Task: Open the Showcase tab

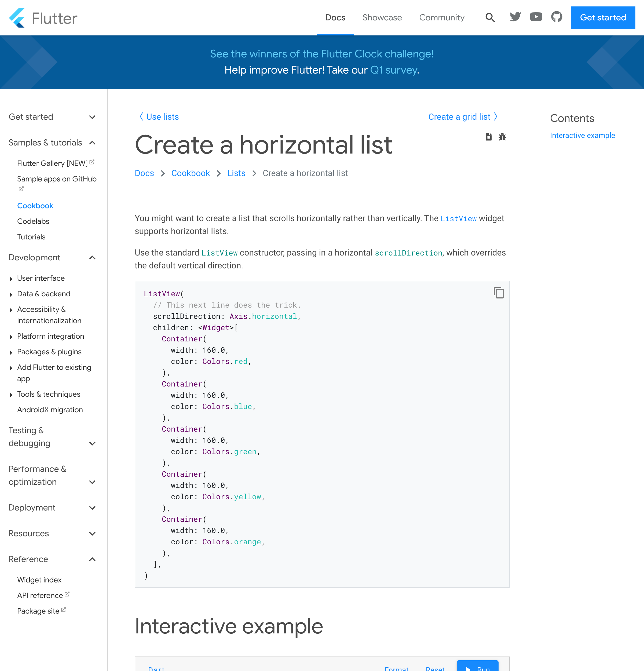Action: [x=382, y=17]
